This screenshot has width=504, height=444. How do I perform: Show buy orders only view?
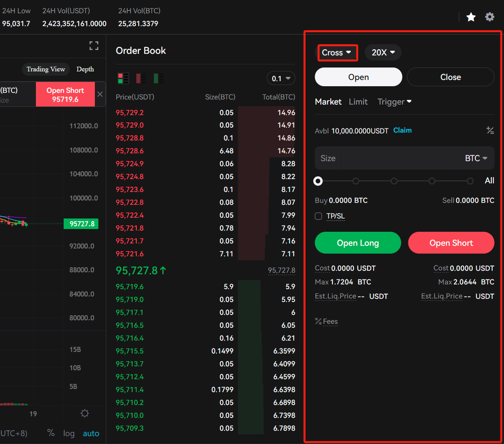pos(158,78)
